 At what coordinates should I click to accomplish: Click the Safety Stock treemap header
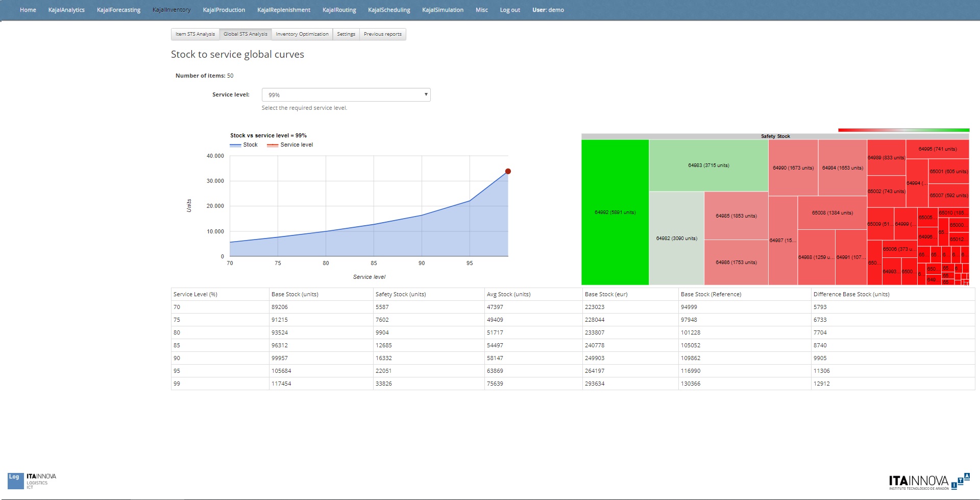[x=775, y=136]
